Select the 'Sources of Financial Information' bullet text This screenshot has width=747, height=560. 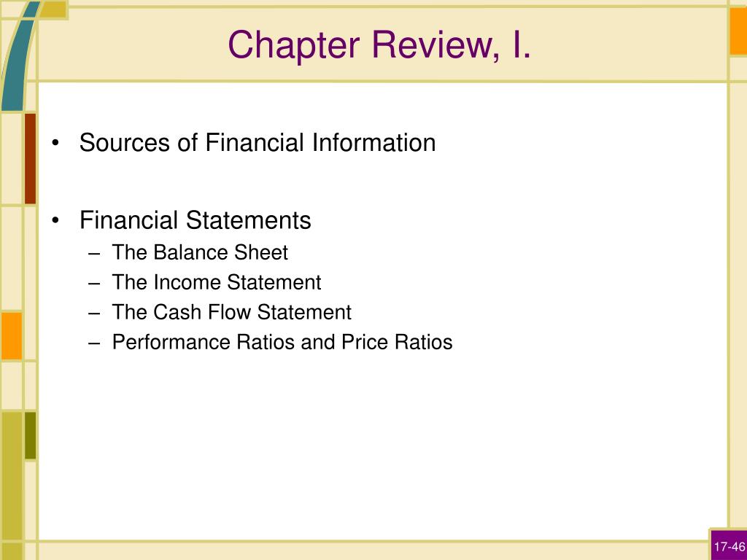tap(258, 142)
